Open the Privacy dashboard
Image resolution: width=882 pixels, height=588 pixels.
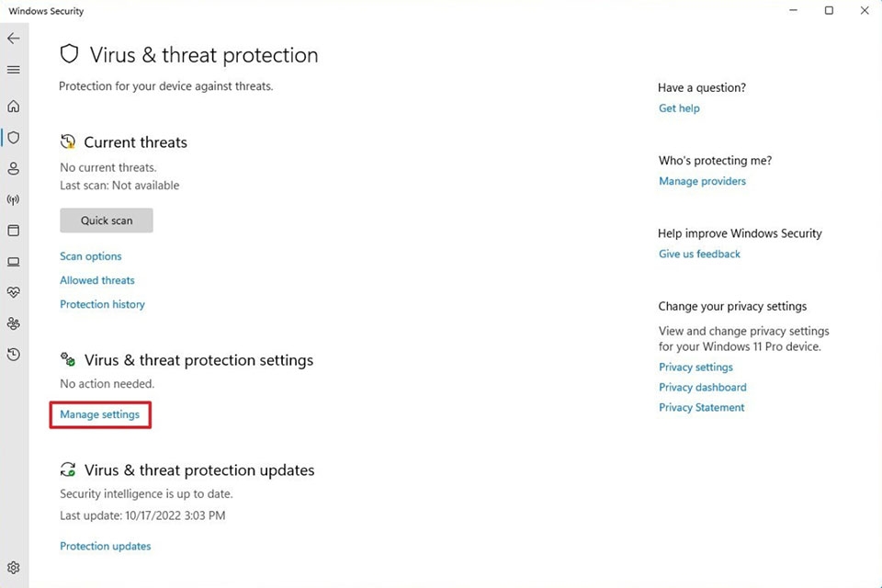point(702,387)
